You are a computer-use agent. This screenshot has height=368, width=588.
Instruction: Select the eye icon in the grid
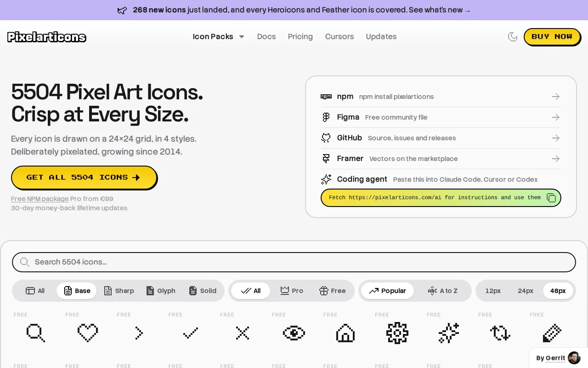(x=294, y=333)
